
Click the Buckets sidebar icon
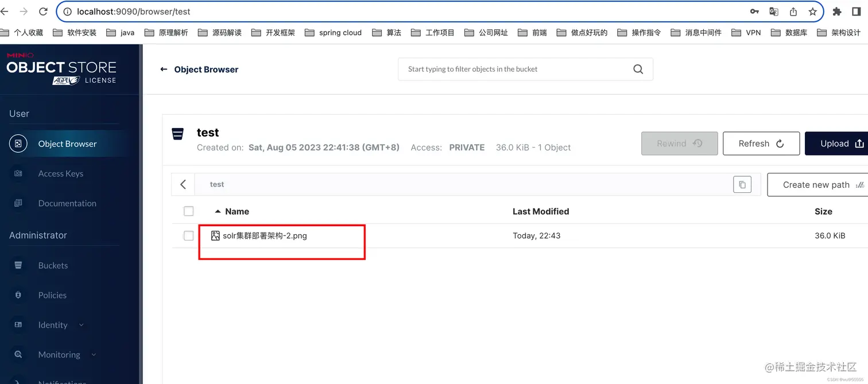pyautogui.click(x=18, y=265)
